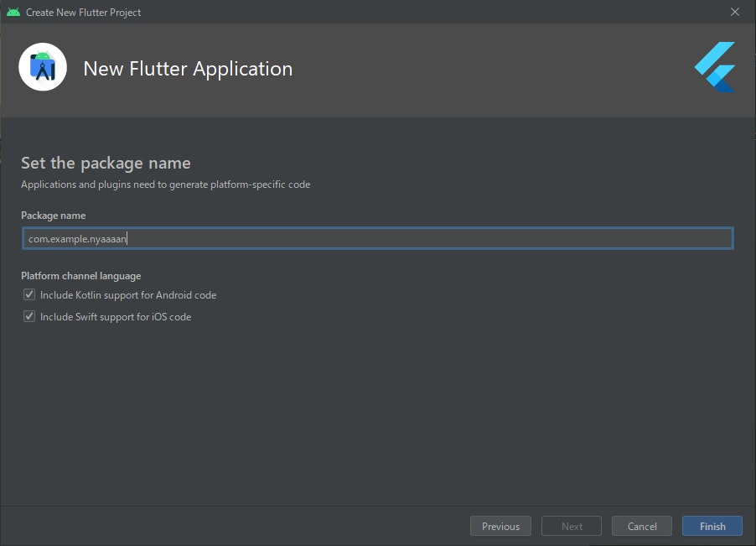Screen dimensions: 756x546
Task: Cancel the new Flutter project wizard
Action: 641,526
